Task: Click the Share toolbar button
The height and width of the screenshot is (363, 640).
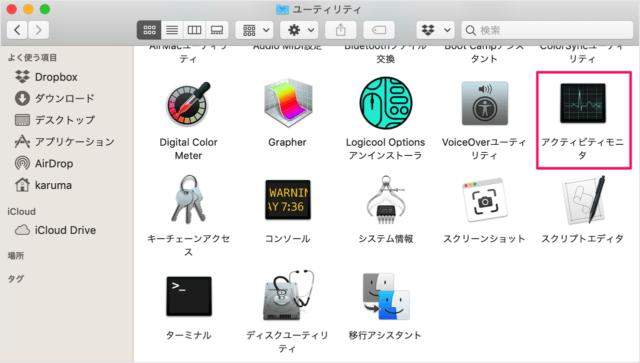Action: [x=341, y=30]
